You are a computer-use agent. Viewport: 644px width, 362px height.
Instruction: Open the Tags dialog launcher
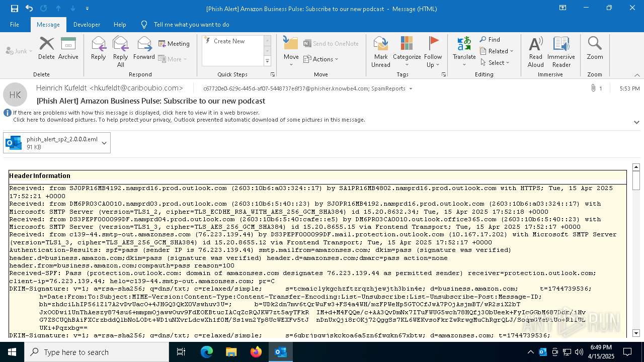coord(444,74)
